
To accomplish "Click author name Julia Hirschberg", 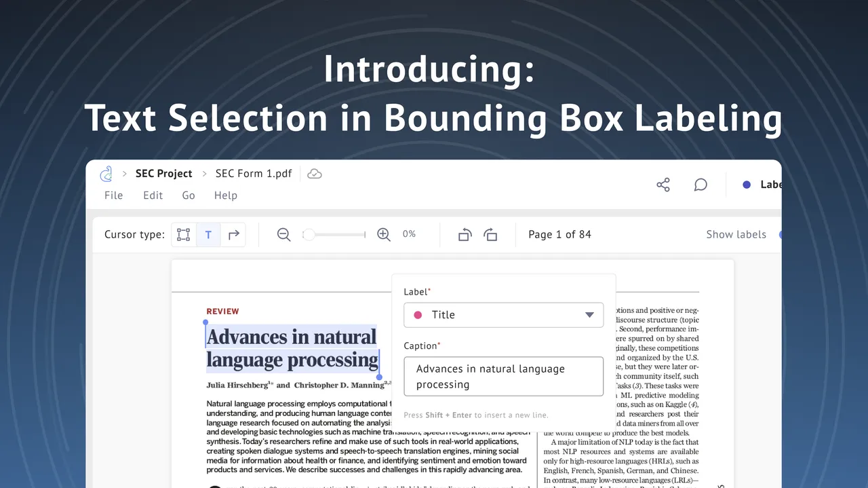I will point(237,386).
